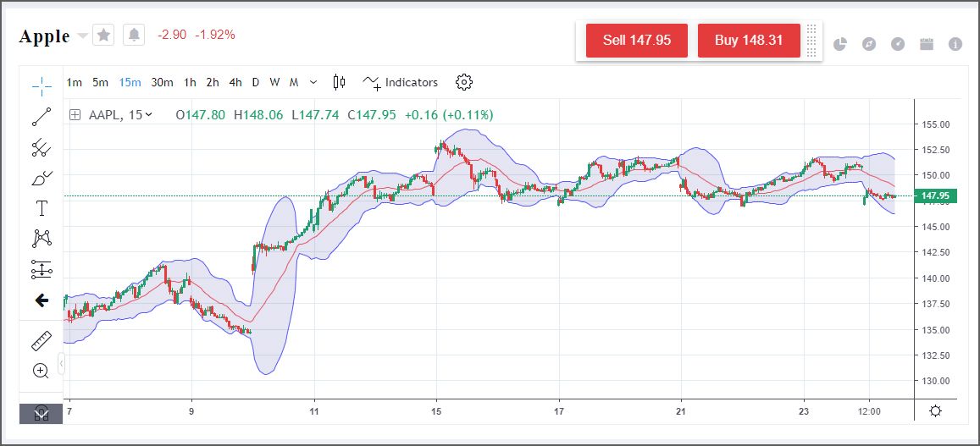
Task: Click the date label 15 on time axis
Action: (x=436, y=411)
